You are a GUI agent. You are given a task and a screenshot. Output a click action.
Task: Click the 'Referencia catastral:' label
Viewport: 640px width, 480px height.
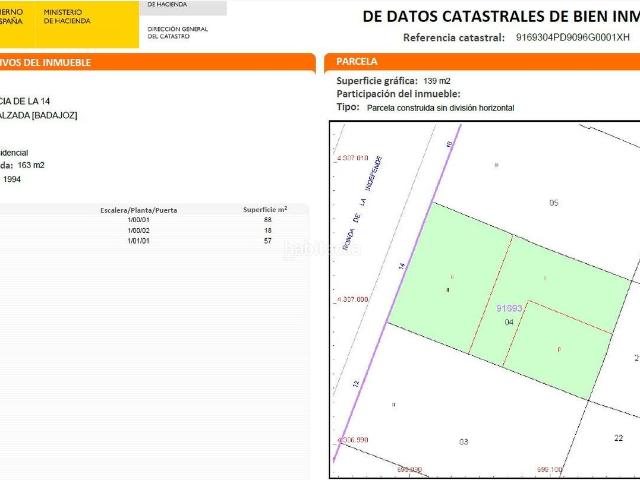tap(454, 38)
